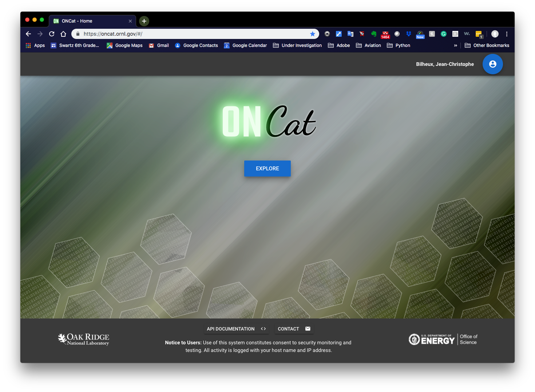The height and width of the screenshot is (392, 535).
Task: Open the ONCat user account menu
Action: pyautogui.click(x=492, y=64)
